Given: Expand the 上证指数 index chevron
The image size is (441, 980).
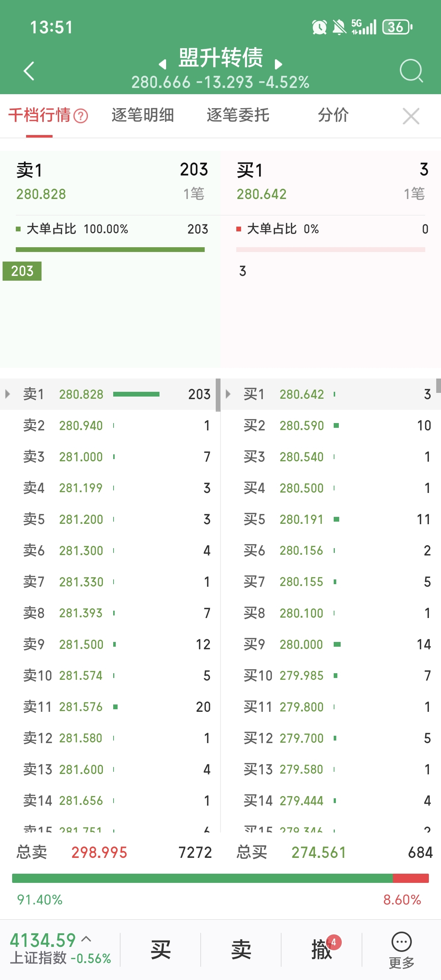Looking at the screenshot, I should coord(86,939).
